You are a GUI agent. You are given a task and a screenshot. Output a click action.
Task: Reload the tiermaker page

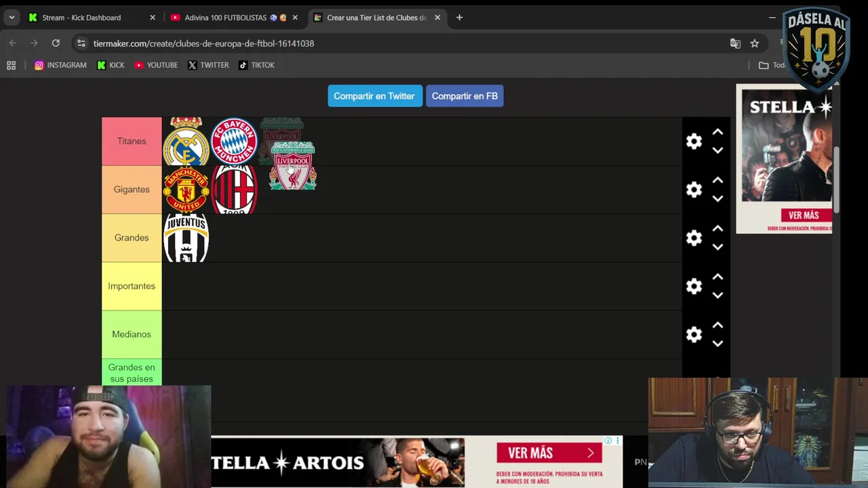point(56,43)
